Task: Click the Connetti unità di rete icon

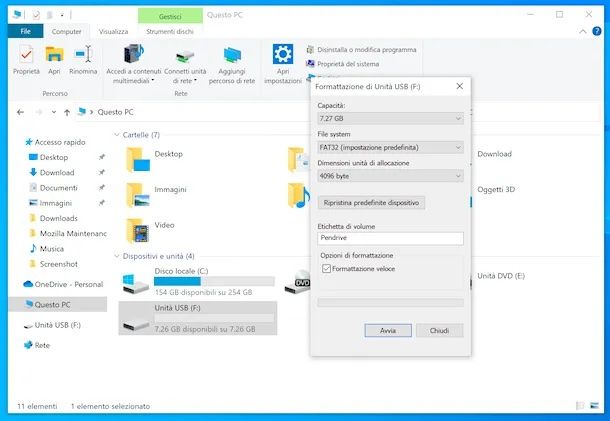Action: (x=185, y=56)
